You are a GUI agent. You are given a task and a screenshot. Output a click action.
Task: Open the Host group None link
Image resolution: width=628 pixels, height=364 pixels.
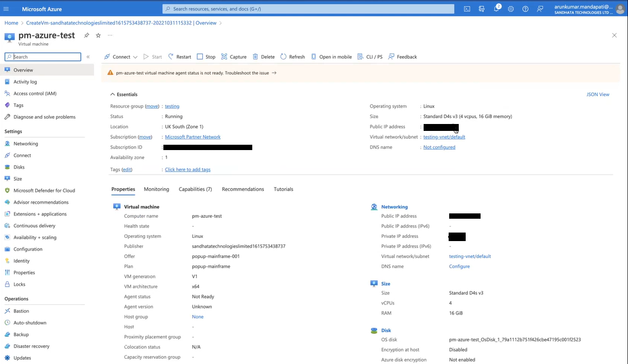[197, 317]
